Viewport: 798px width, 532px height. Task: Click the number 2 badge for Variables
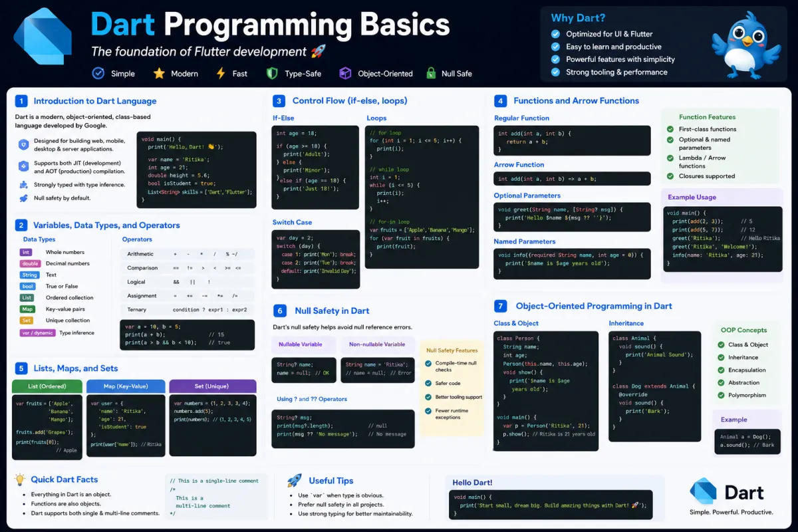21,225
